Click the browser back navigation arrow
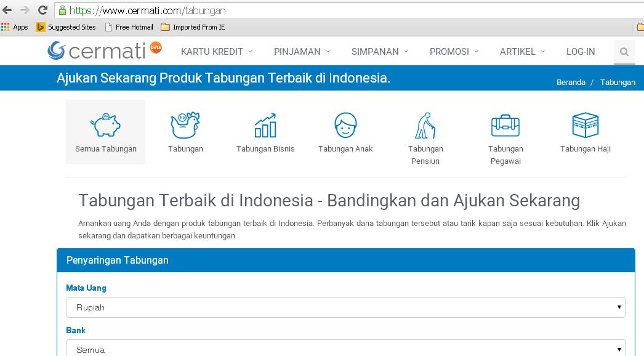This screenshot has height=356, width=644. pyautogui.click(x=7, y=10)
